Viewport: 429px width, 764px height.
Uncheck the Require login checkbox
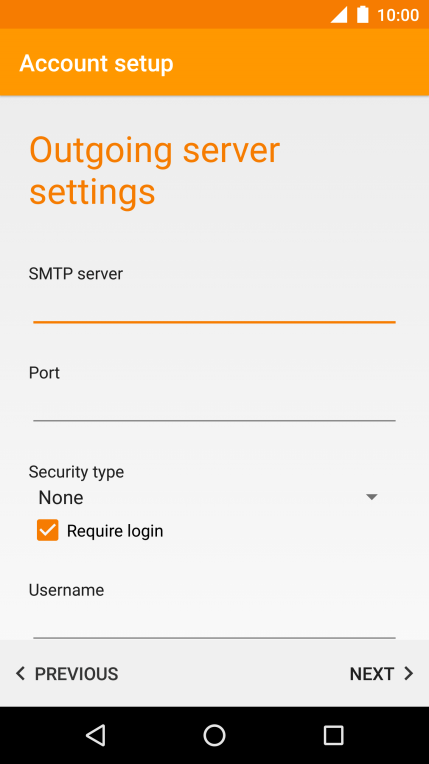(48, 530)
